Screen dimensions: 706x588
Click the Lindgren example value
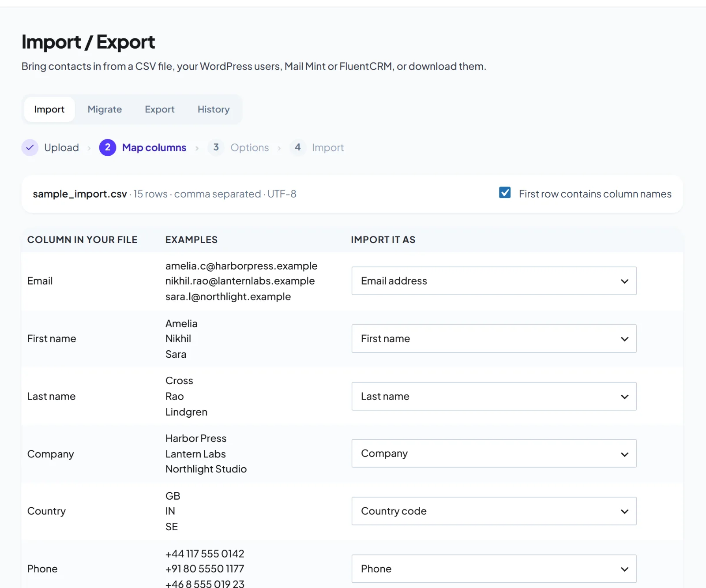pyautogui.click(x=186, y=412)
